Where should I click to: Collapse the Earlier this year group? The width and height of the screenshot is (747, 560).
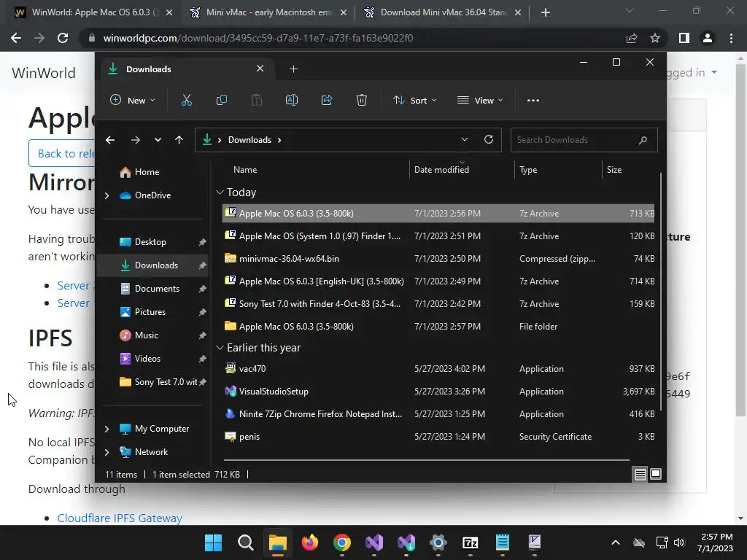click(x=220, y=348)
